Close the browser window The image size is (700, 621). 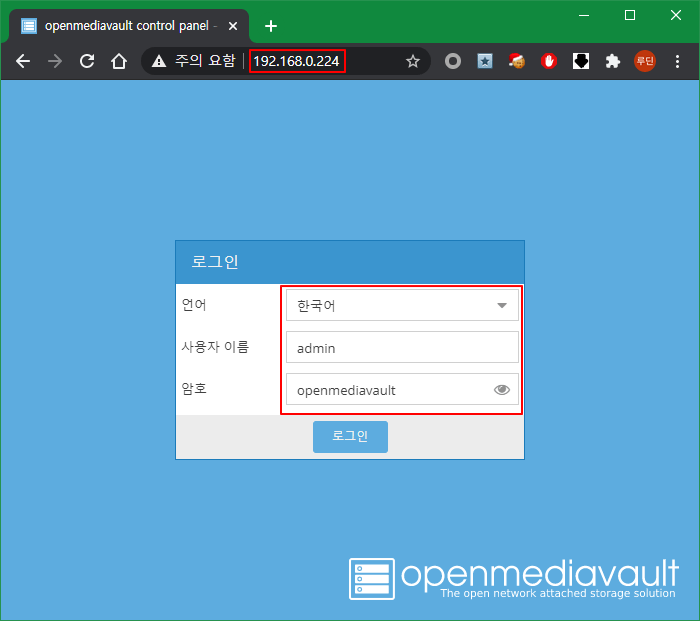(676, 15)
